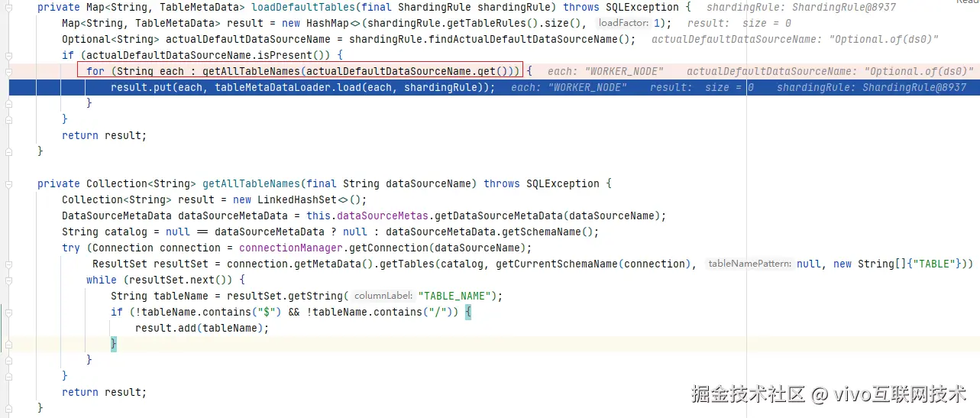Click the DataSourceMetaData type declaration
This screenshot has height=418, width=980.
[x=117, y=215]
